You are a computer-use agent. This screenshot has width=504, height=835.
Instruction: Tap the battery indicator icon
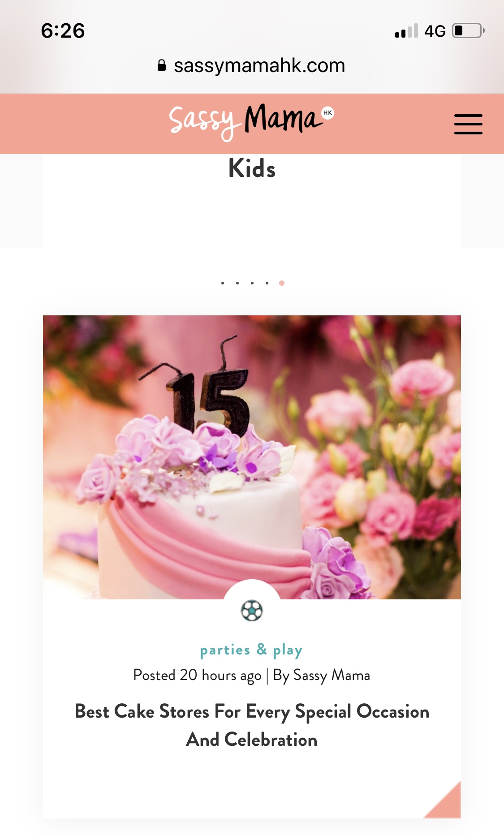click(x=468, y=31)
